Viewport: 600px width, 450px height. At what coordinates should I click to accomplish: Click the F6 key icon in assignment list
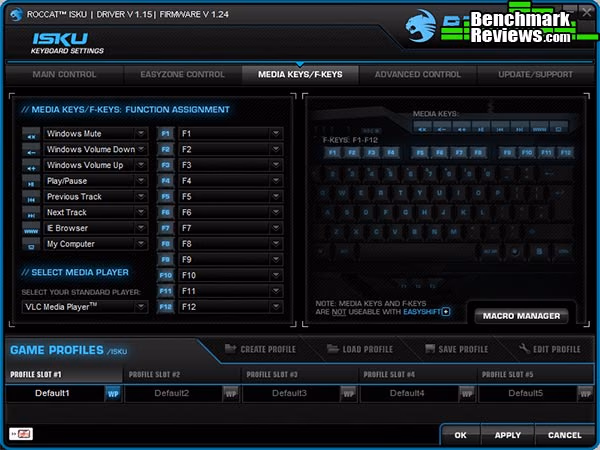[x=165, y=212]
